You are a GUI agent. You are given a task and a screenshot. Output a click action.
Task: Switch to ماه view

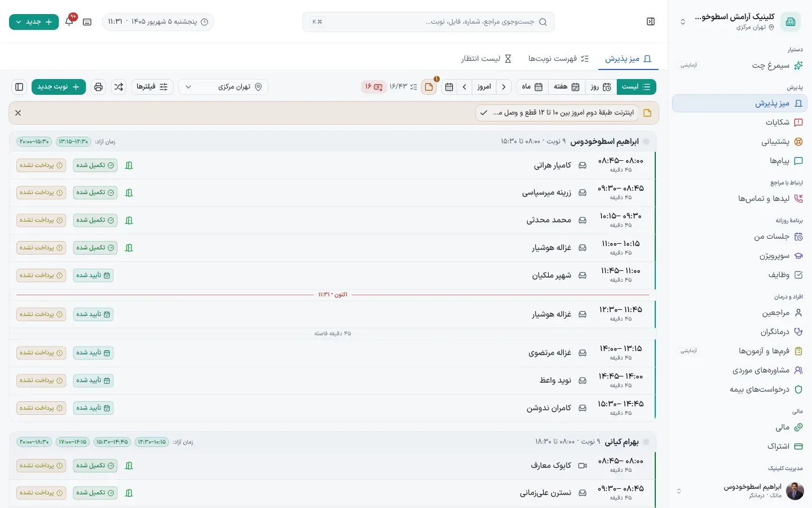[532, 87]
